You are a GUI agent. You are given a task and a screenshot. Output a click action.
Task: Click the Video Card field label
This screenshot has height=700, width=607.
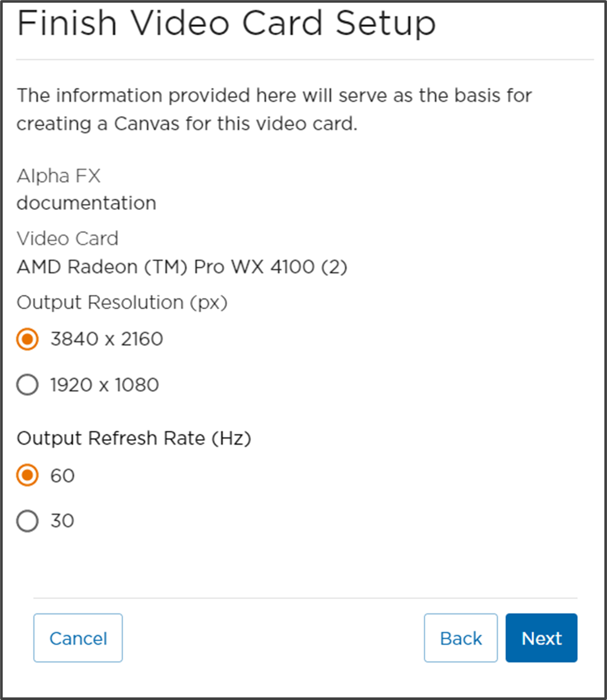point(68,239)
